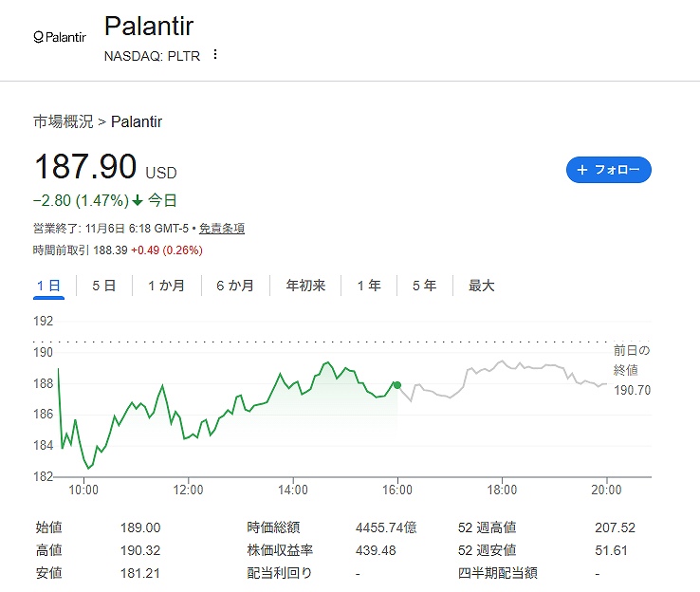The image size is (700, 592).
Task: Show the 最大 maximum range chart
Action: 481,286
